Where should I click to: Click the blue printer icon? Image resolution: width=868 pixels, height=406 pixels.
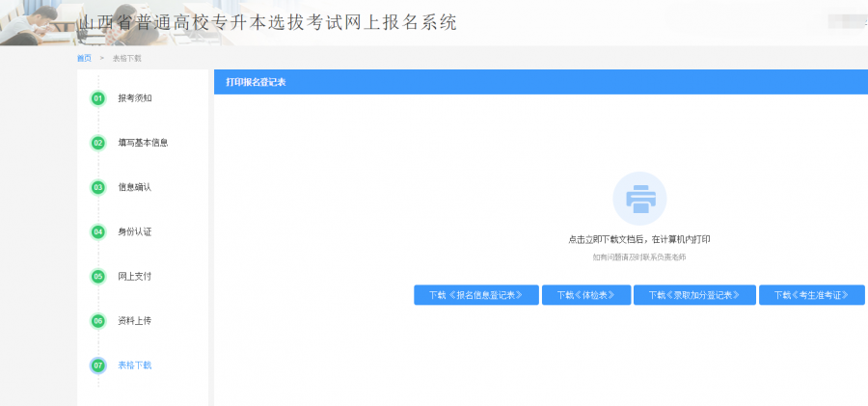[x=639, y=200]
